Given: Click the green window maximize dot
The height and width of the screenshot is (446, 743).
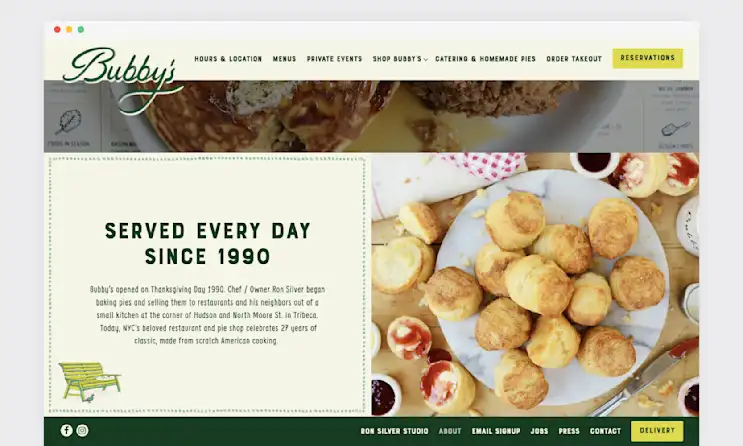Looking at the screenshot, I should [81, 29].
